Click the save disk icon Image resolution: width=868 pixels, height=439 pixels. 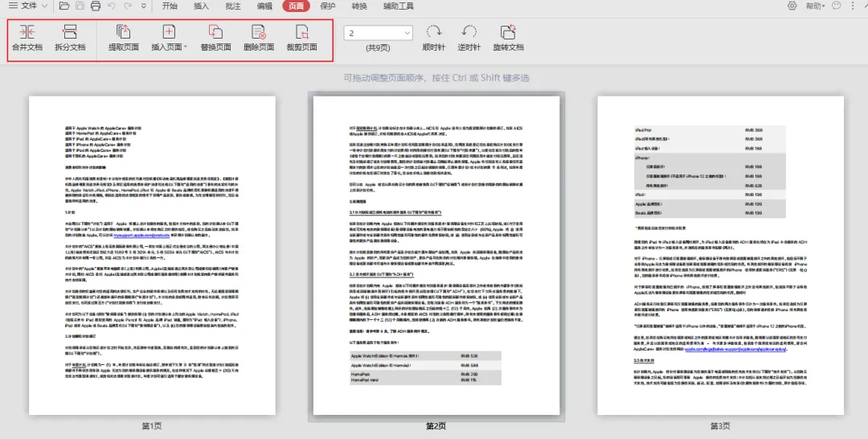[80, 6]
